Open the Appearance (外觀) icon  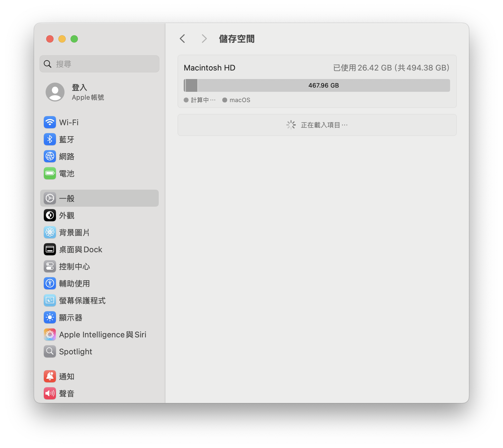pyautogui.click(x=50, y=215)
